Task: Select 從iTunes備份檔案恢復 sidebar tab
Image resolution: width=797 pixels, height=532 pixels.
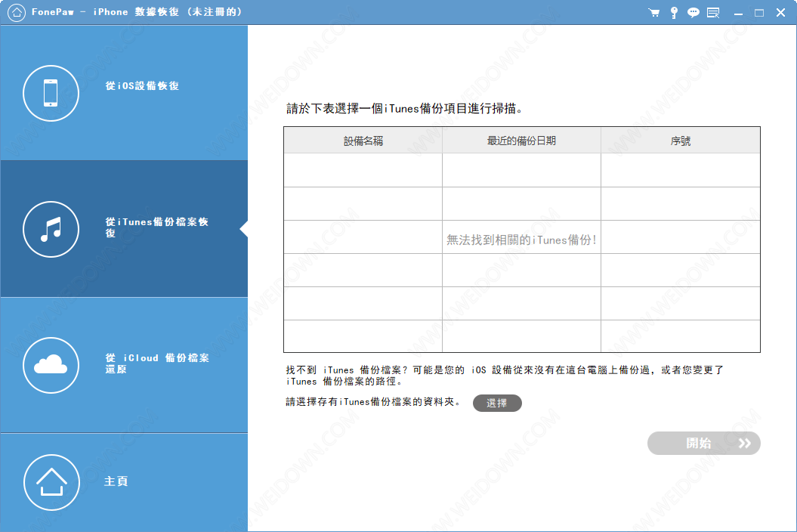Action: 124,228
